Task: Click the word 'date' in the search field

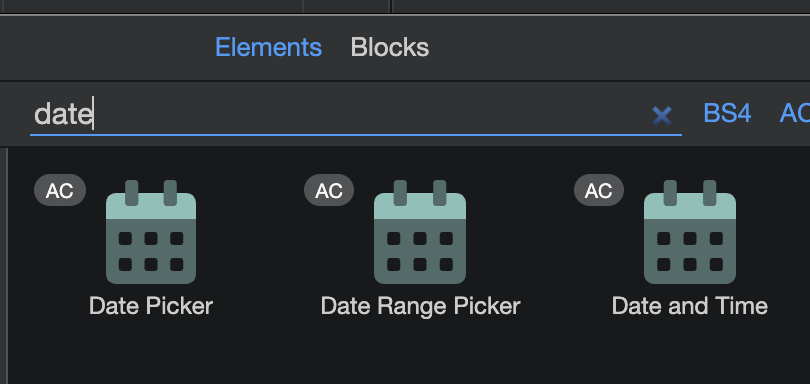Action: coord(63,114)
